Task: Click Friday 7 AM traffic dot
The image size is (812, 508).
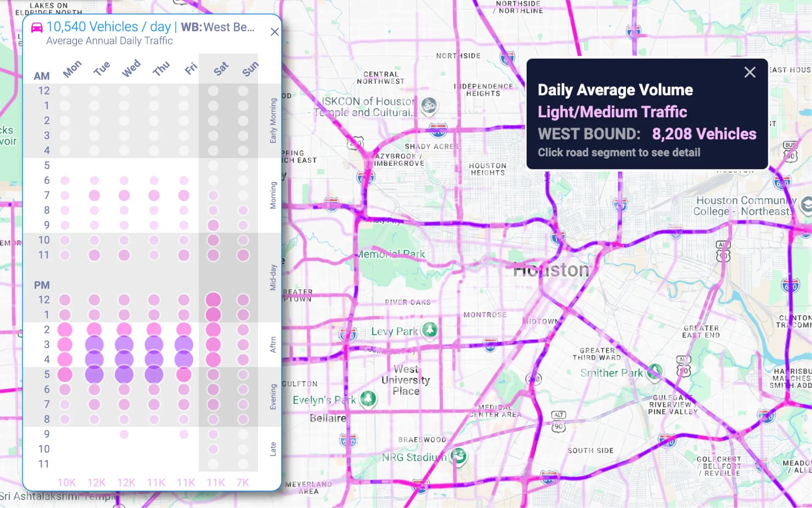Action: click(x=184, y=195)
